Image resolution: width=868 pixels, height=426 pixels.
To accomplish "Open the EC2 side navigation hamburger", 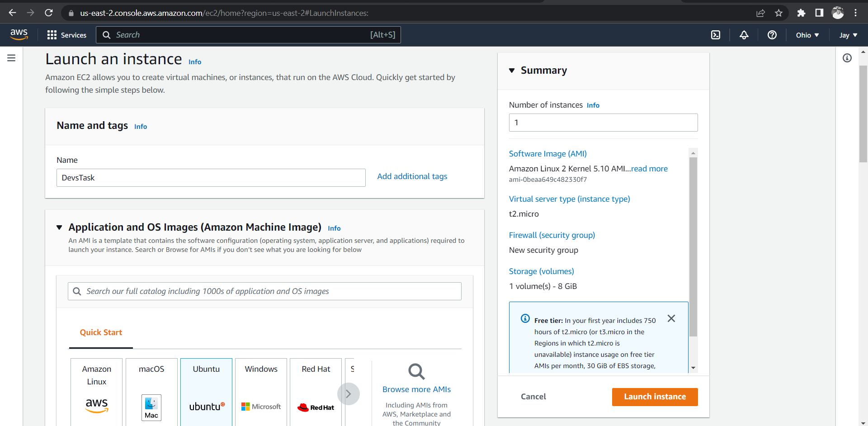I will [11, 58].
